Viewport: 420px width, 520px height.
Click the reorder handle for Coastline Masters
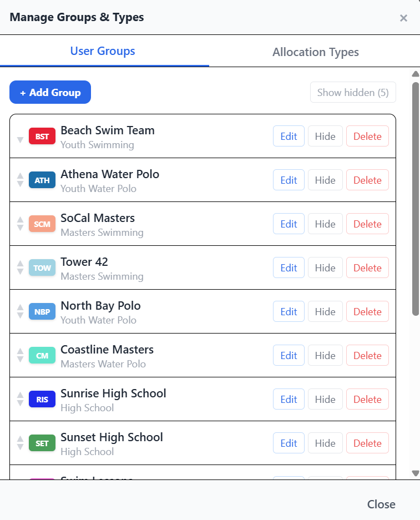(20, 355)
